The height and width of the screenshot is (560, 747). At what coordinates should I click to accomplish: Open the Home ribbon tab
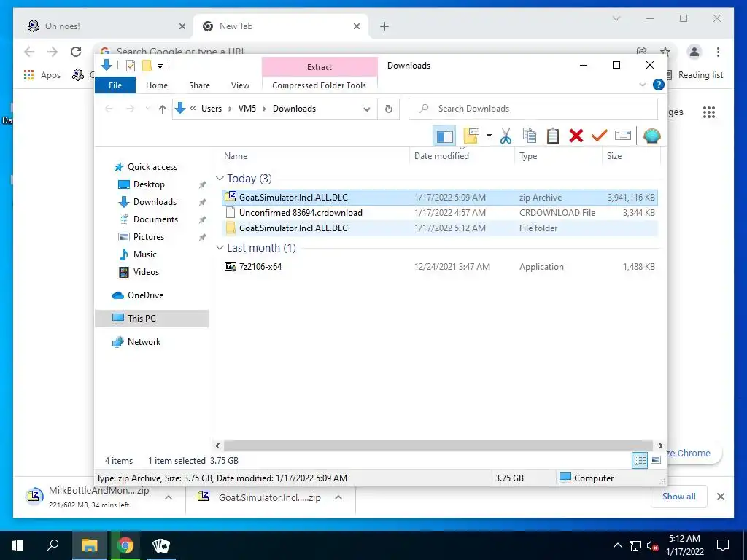pyautogui.click(x=157, y=85)
